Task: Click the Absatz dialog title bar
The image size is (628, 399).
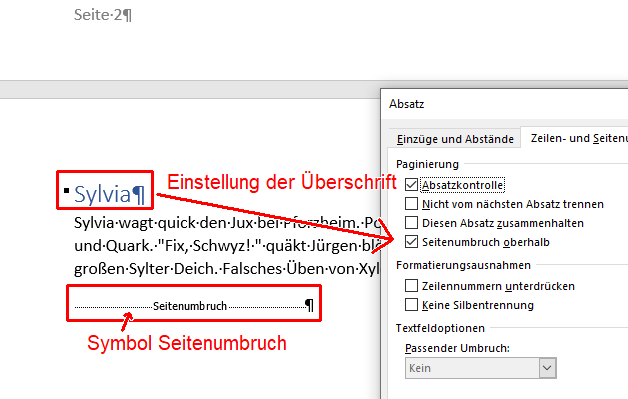Action: click(x=505, y=104)
